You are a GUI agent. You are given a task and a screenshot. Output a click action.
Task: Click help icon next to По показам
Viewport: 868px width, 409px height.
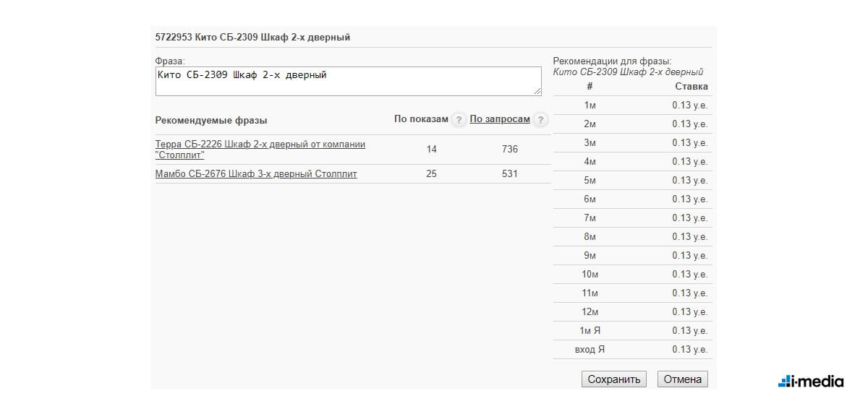(458, 121)
